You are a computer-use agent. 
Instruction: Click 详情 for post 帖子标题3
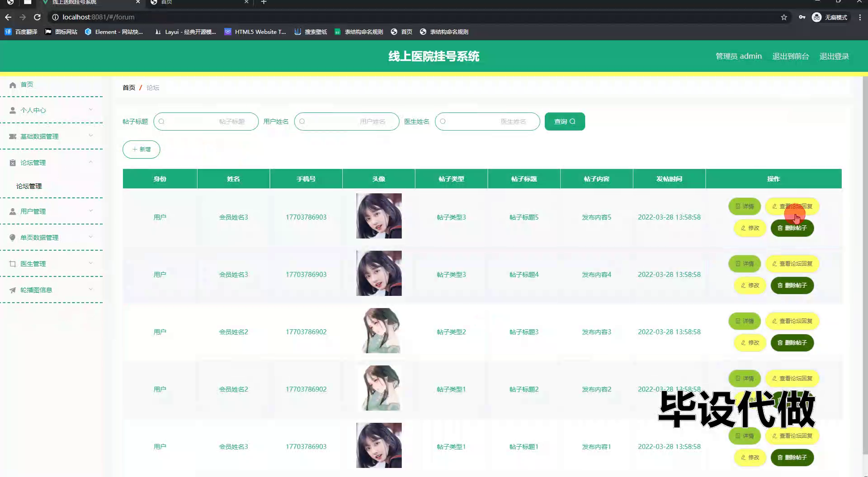[x=745, y=321]
